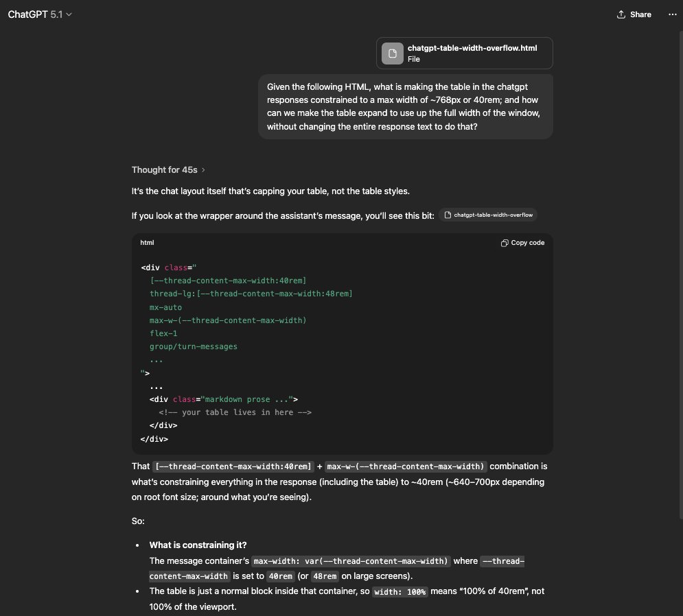Click the copy icon beside Copy code
683x616 pixels.
tap(505, 243)
